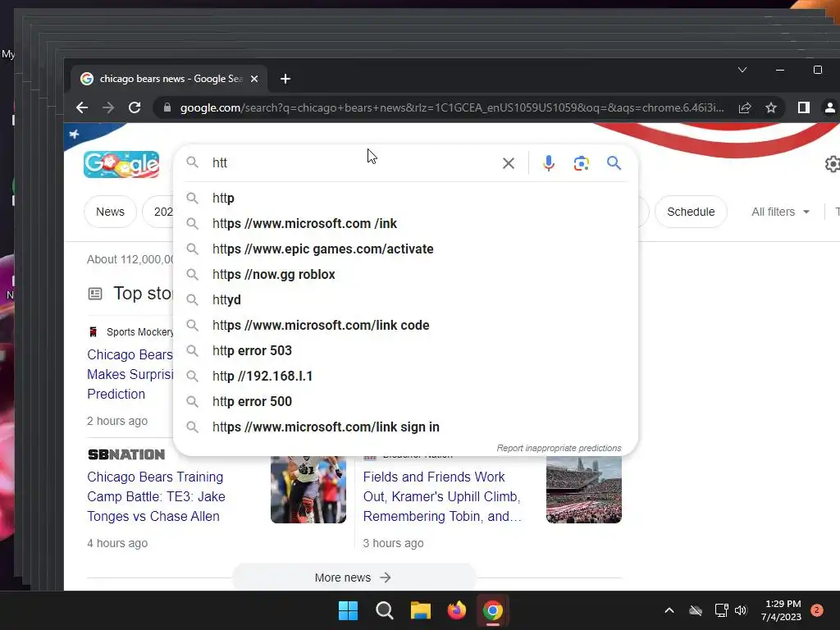Select microsoft.com/link sign in suggestion
The width and height of the screenshot is (840, 630).
tap(405, 427)
